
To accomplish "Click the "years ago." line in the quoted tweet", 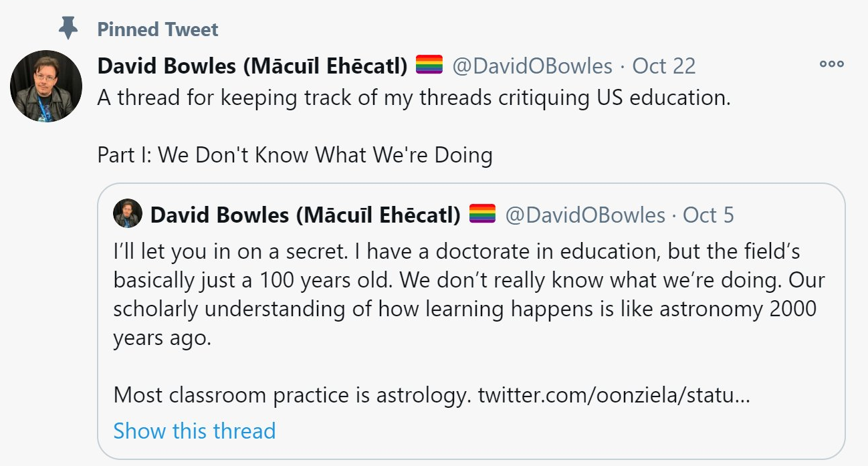I will (162, 338).
